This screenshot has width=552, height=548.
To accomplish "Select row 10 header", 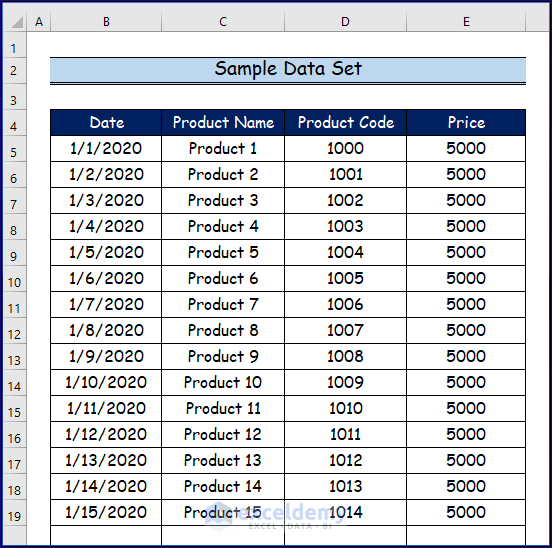I will click(14, 279).
